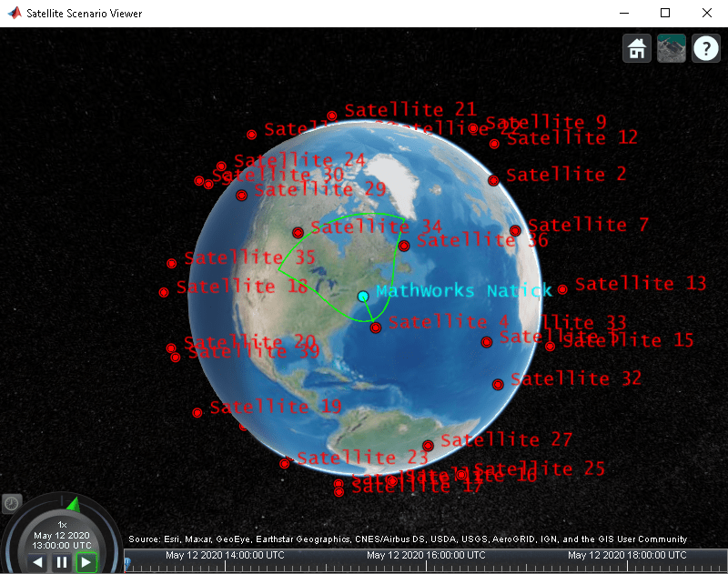Click the 'Source: Esri, Maxar' attribution text

(408, 539)
